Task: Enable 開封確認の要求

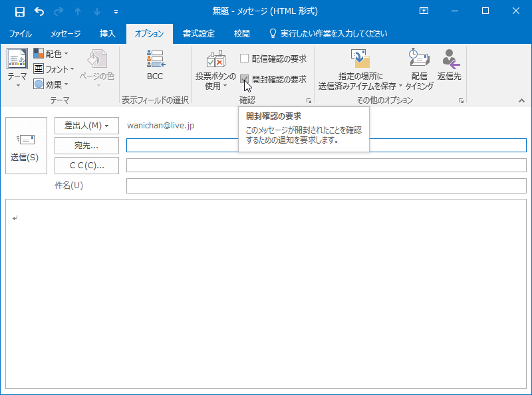Action: [245, 77]
